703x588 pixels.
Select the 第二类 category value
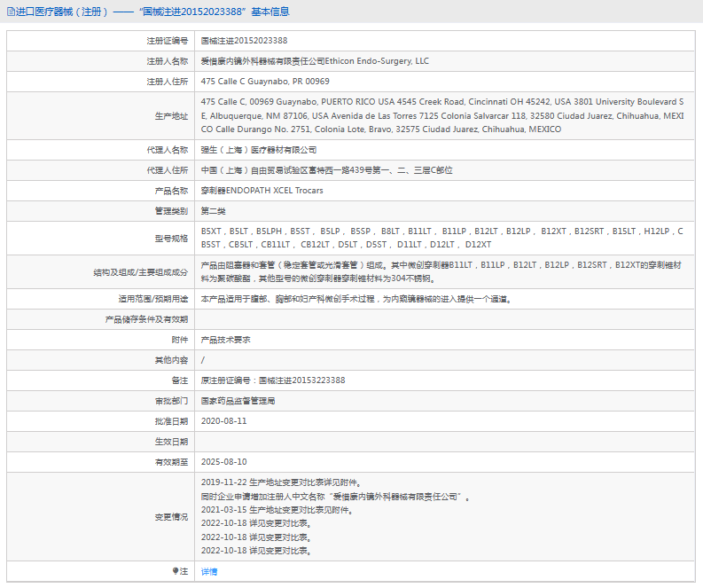point(213,211)
